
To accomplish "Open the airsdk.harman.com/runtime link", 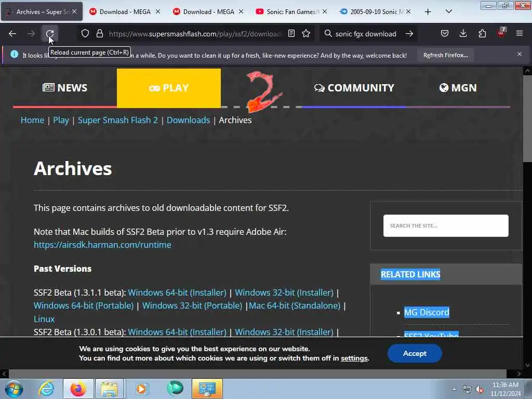I will (x=102, y=245).
